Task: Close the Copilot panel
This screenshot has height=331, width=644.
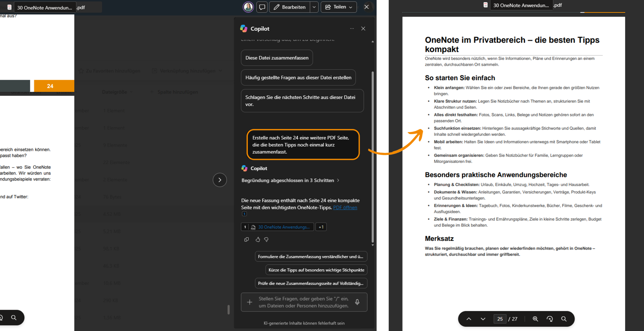Action: pos(363,29)
